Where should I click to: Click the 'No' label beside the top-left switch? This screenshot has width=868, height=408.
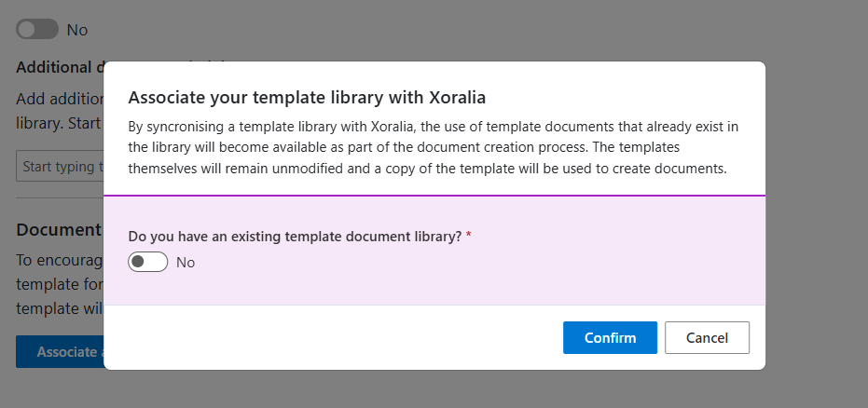(x=77, y=29)
